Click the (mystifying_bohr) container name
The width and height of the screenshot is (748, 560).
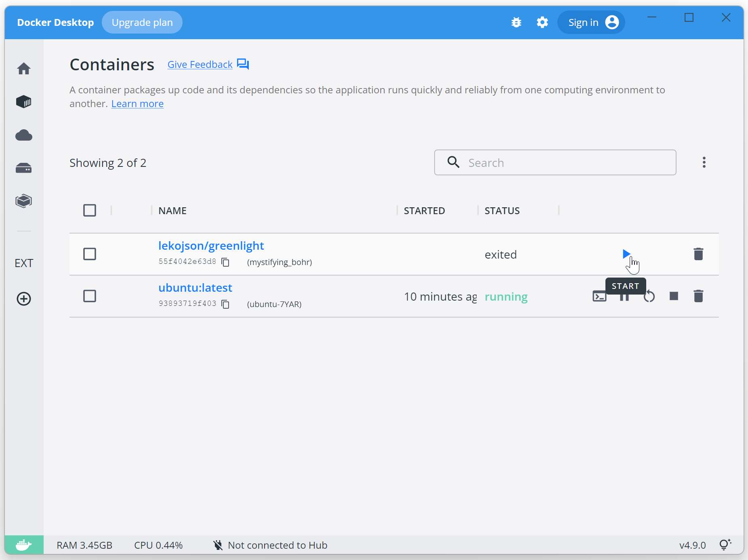coord(279,262)
